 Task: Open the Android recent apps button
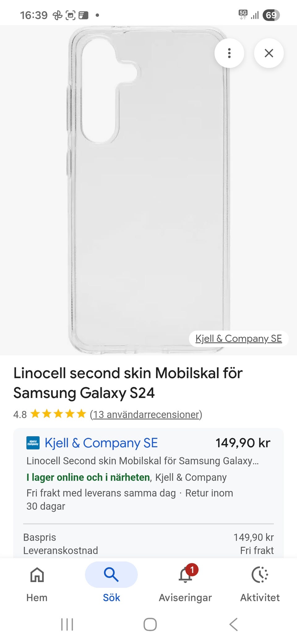[67, 624]
